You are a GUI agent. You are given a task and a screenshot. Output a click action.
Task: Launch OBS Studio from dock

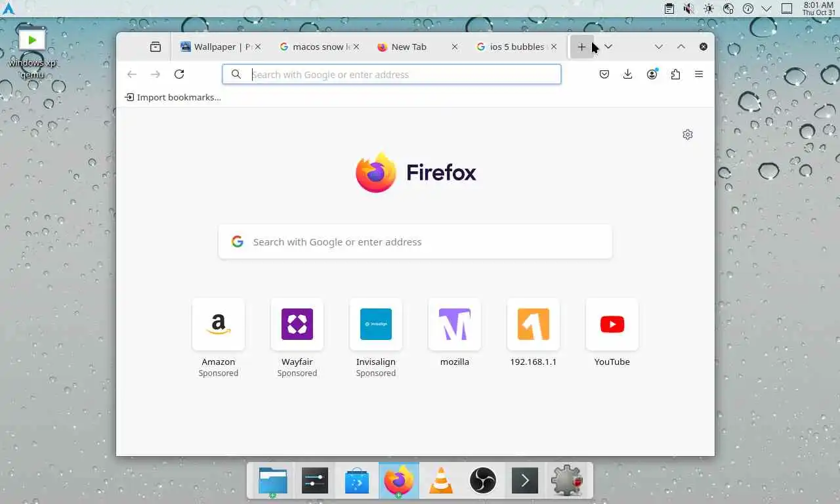[483, 481]
